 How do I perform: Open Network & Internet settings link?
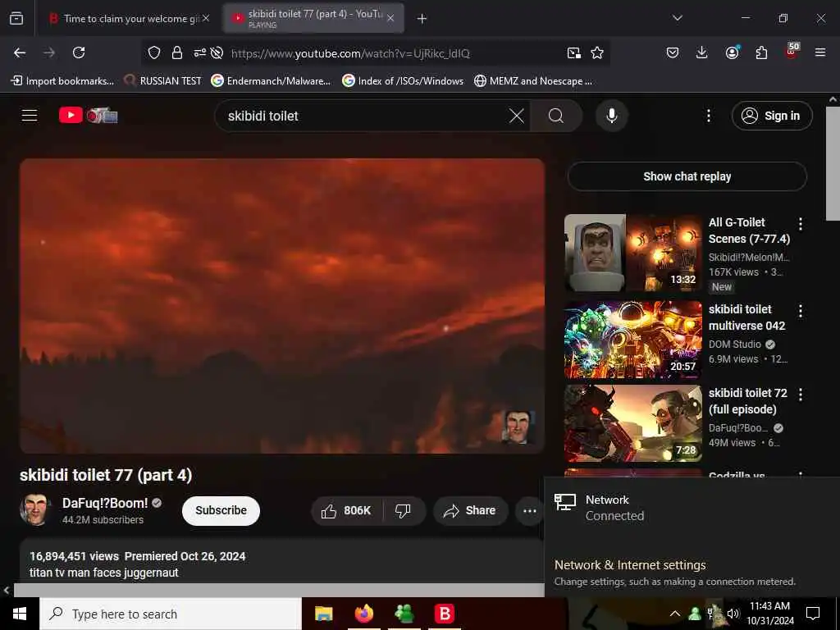coord(630,565)
